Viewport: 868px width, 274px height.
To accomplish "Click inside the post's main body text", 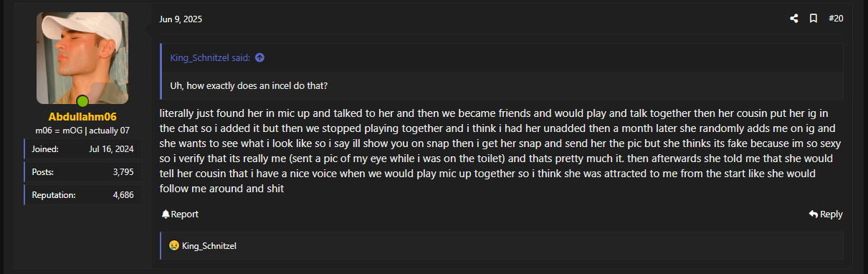I will click(501, 151).
